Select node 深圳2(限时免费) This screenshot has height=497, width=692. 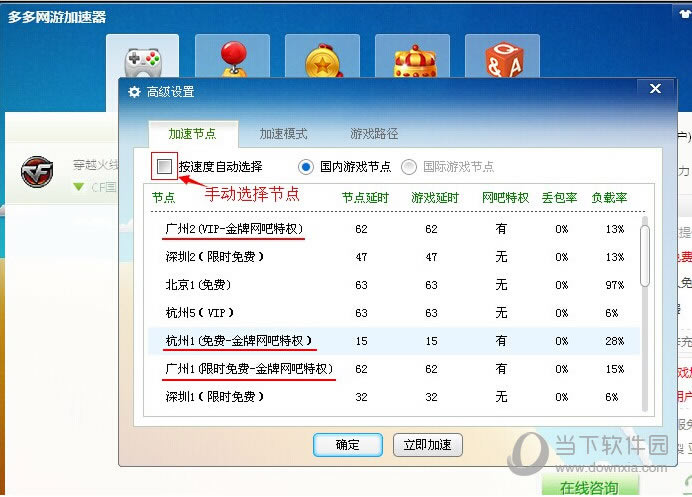point(394,256)
